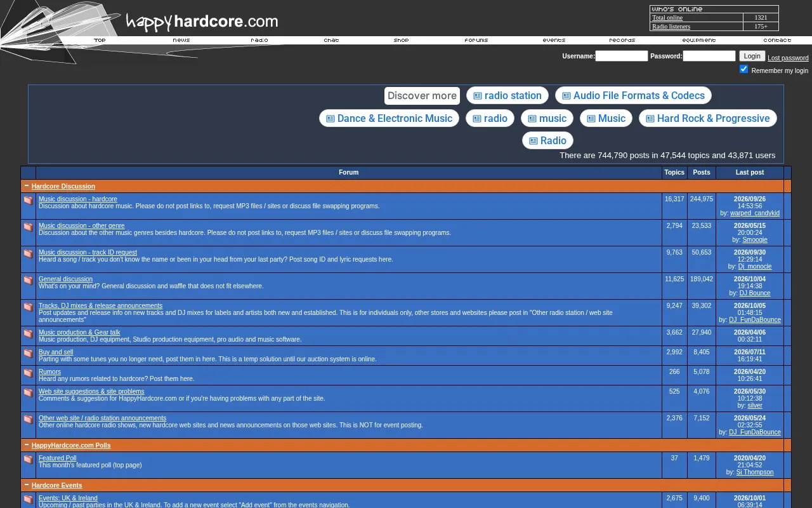Click folder icon beside track ID request forum
Viewport: 812px width, 508px height.
tap(28, 253)
